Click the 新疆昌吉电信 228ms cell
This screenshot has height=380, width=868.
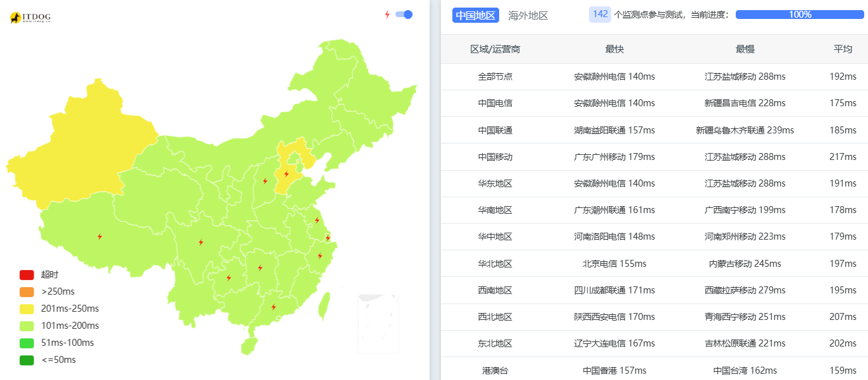[x=745, y=103]
